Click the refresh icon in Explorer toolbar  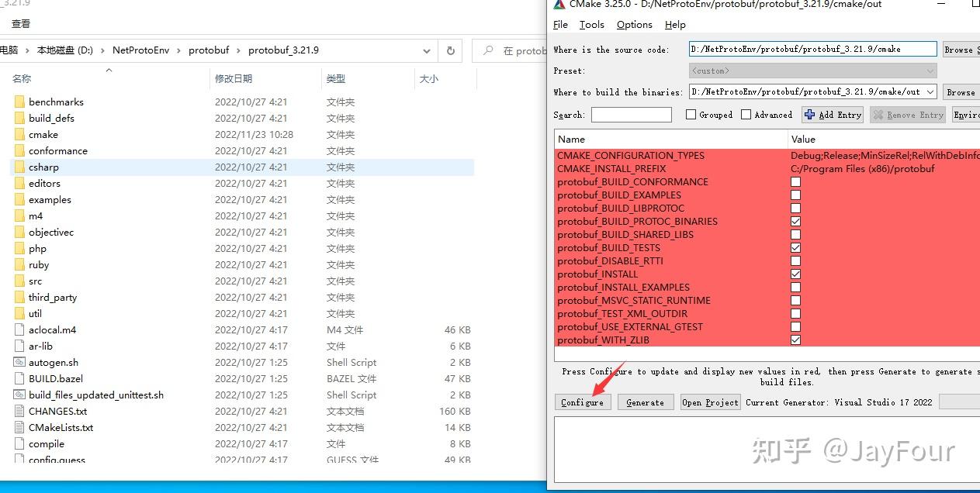(450, 50)
